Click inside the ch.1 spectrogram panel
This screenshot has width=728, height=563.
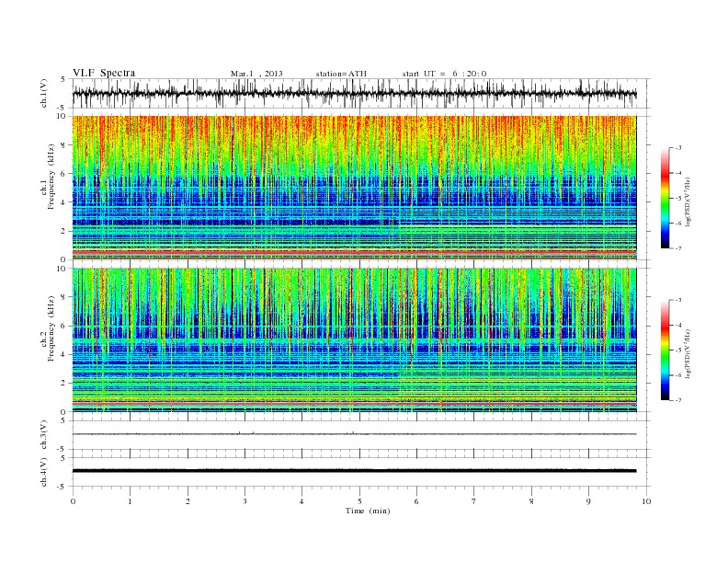pos(355,188)
